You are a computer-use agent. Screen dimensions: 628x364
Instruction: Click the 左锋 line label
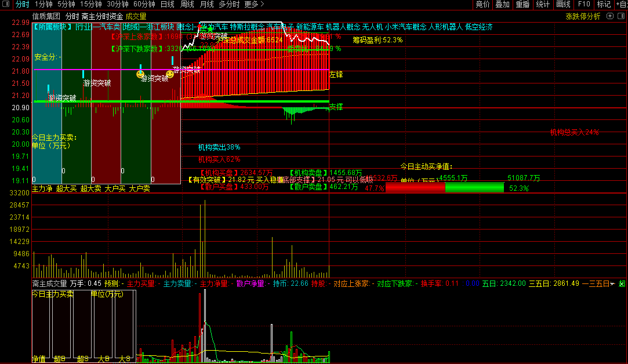[336, 75]
